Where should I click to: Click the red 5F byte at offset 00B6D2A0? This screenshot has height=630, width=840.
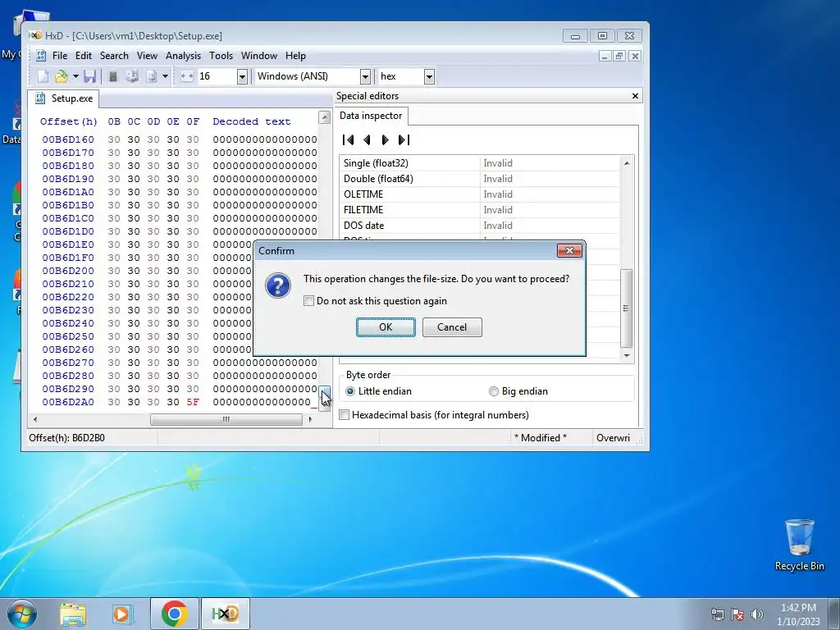point(193,402)
